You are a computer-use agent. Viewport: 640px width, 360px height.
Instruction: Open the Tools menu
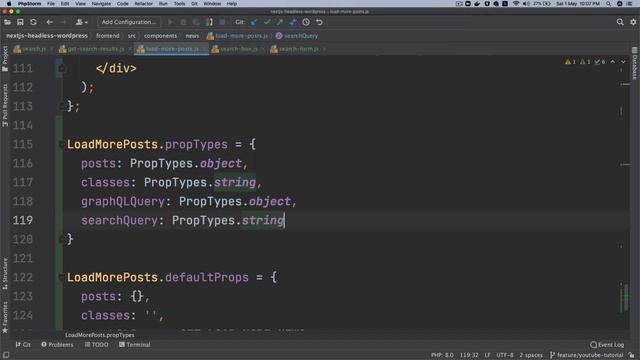(x=179, y=4)
